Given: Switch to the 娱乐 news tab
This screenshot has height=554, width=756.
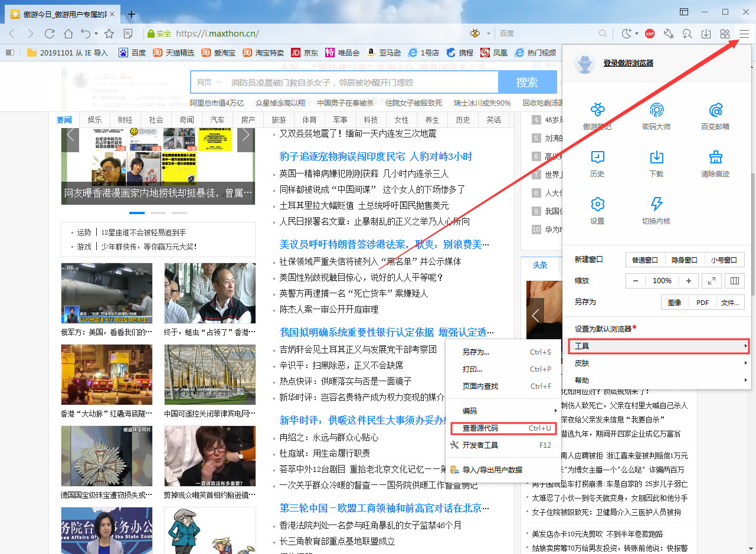Looking at the screenshot, I should pyautogui.click(x=94, y=119).
